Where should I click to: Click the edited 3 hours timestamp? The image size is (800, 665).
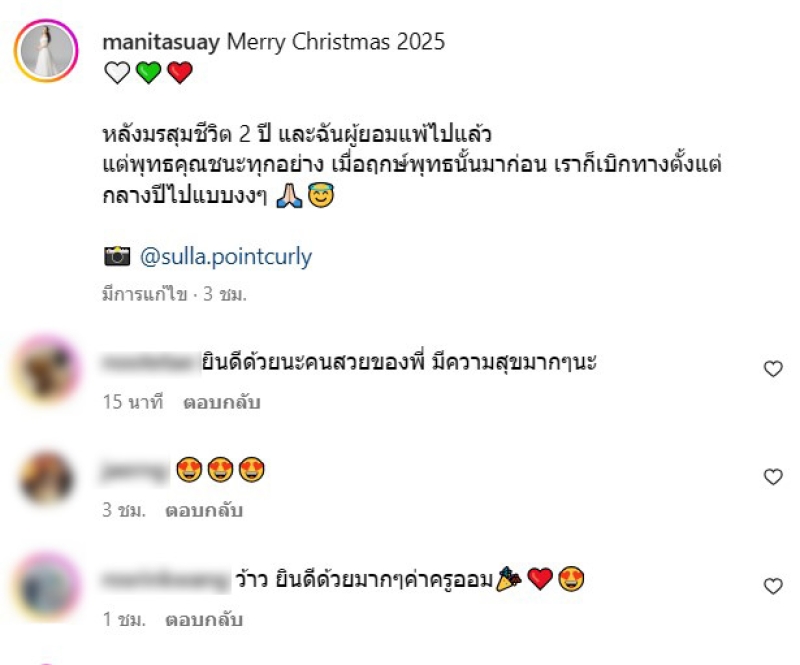coord(174,294)
